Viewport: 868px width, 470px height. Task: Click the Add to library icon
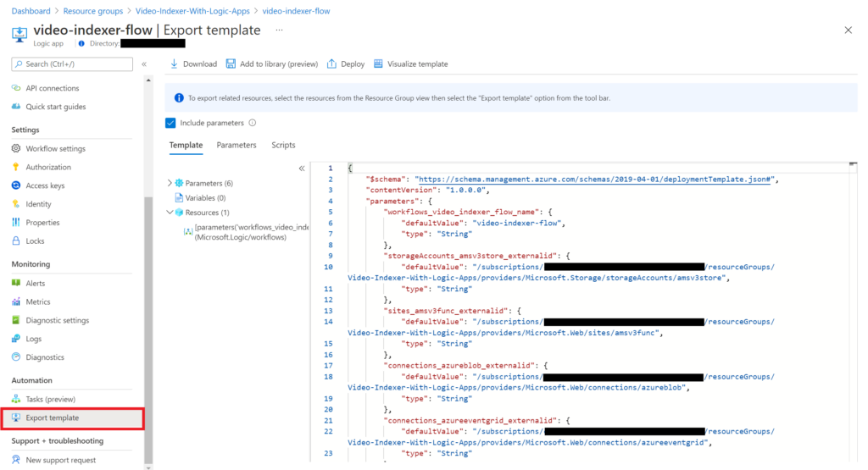pyautogui.click(x=231, y=64)
